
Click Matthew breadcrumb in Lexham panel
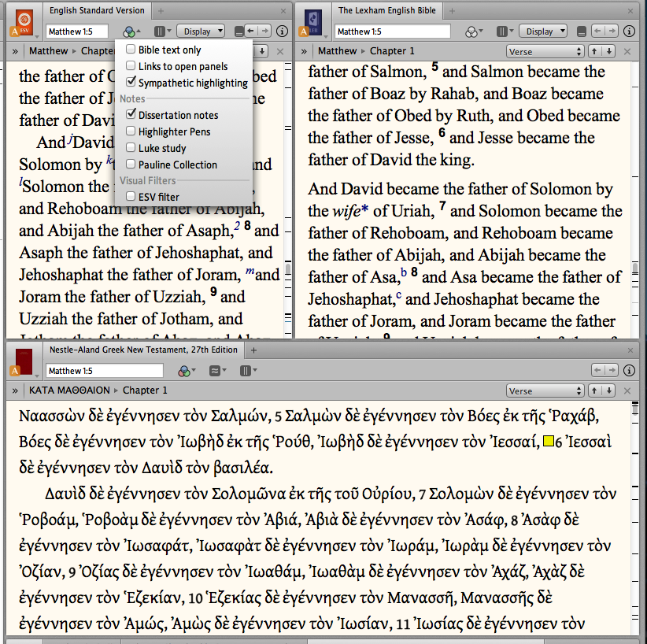337,50
